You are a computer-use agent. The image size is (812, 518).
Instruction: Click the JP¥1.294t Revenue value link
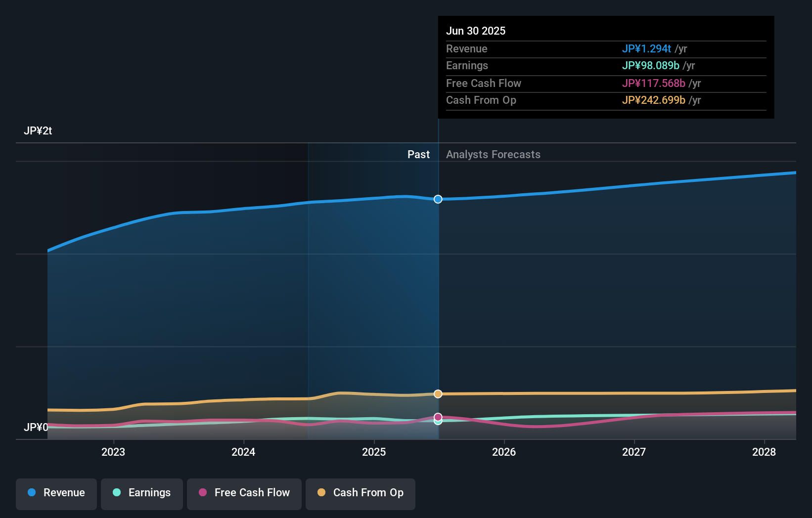(646, 48)
